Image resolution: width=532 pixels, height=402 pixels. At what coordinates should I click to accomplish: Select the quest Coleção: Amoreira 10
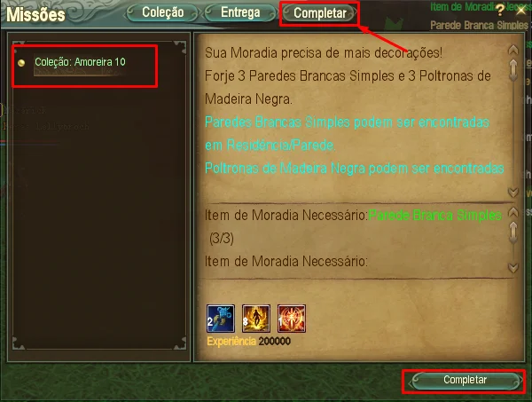point(80,62)
